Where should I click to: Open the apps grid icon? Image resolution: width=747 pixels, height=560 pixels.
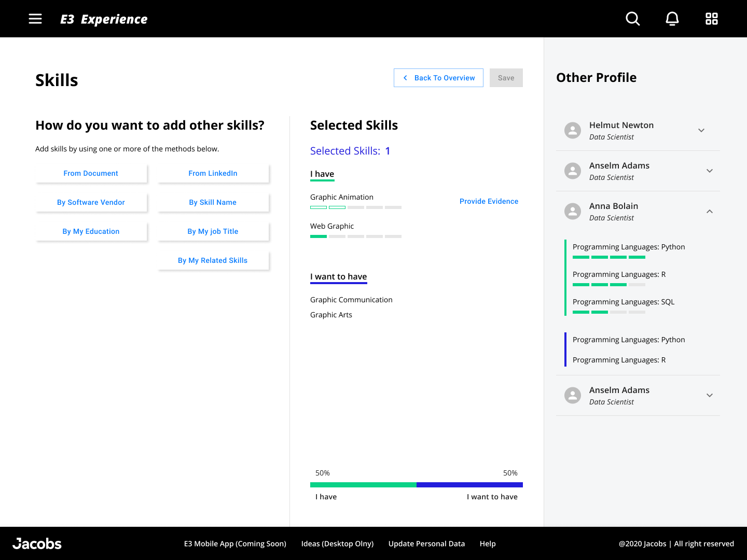[x=711, y=19]
